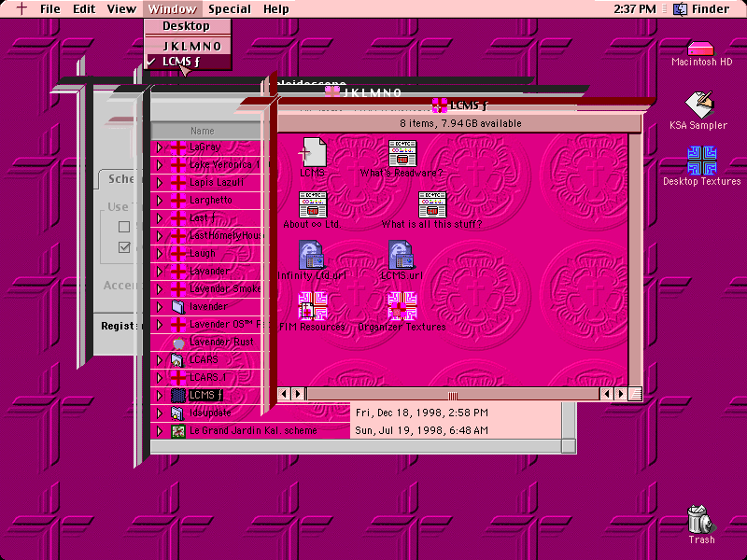Open the Apple menu cross icon

pos(21,8)
